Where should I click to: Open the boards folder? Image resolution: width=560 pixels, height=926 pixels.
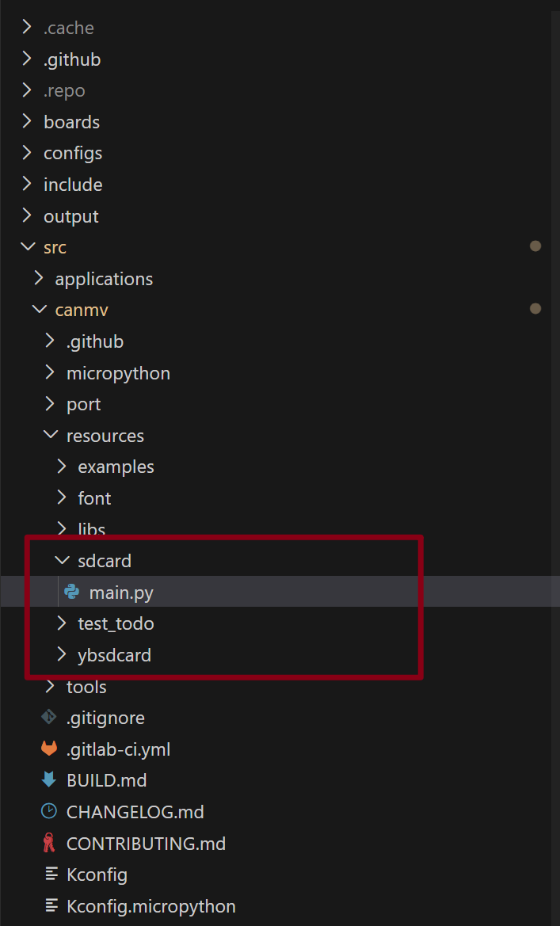71,122
